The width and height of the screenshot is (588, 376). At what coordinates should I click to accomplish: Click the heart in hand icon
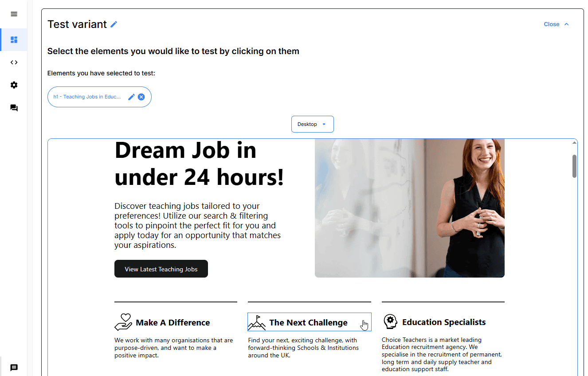coord(123,322)
